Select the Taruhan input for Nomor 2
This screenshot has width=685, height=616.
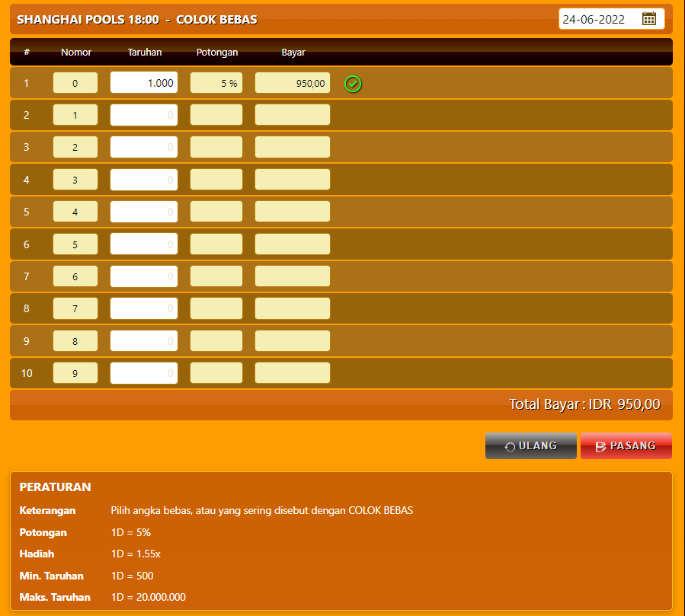(x=144, y=148)
